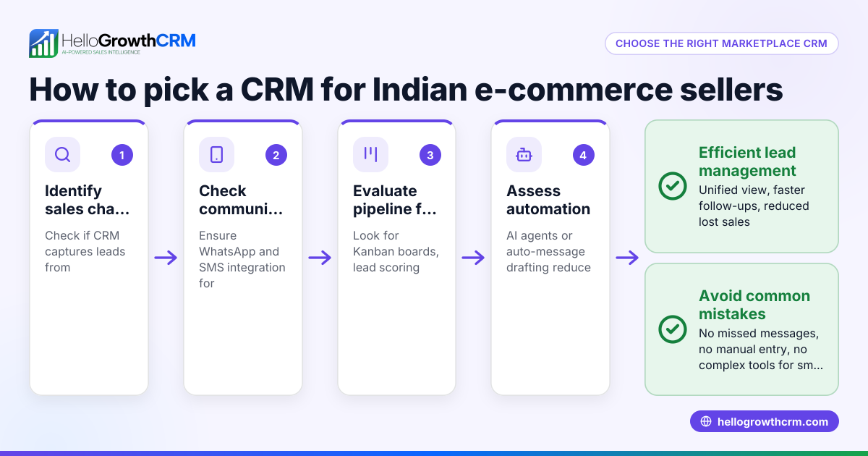Click the 'Choose the right marketplace CRM' pill

tap(721, 43)
